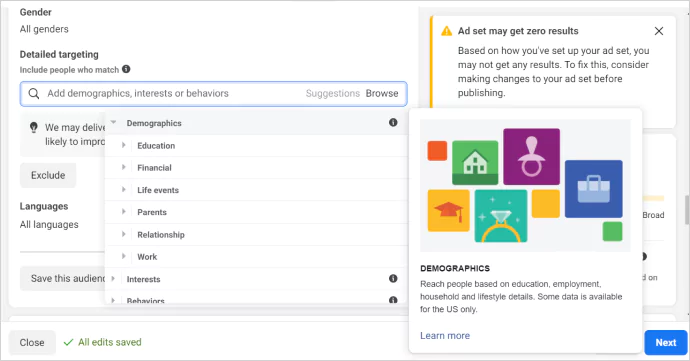Expand the Relationship subcategory arrow
The image size is (690, 361).
point(124,234)
